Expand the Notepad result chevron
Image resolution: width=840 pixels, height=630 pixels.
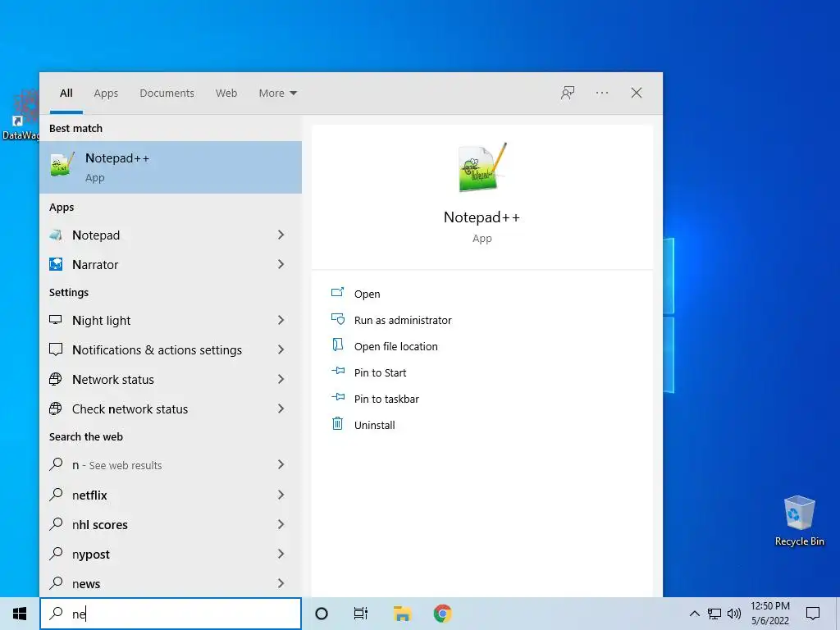281,235
